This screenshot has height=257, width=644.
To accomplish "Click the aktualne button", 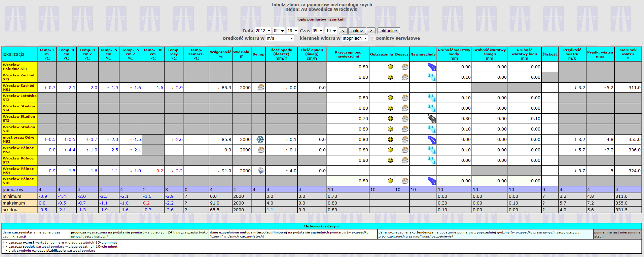I will click(389, 31).
